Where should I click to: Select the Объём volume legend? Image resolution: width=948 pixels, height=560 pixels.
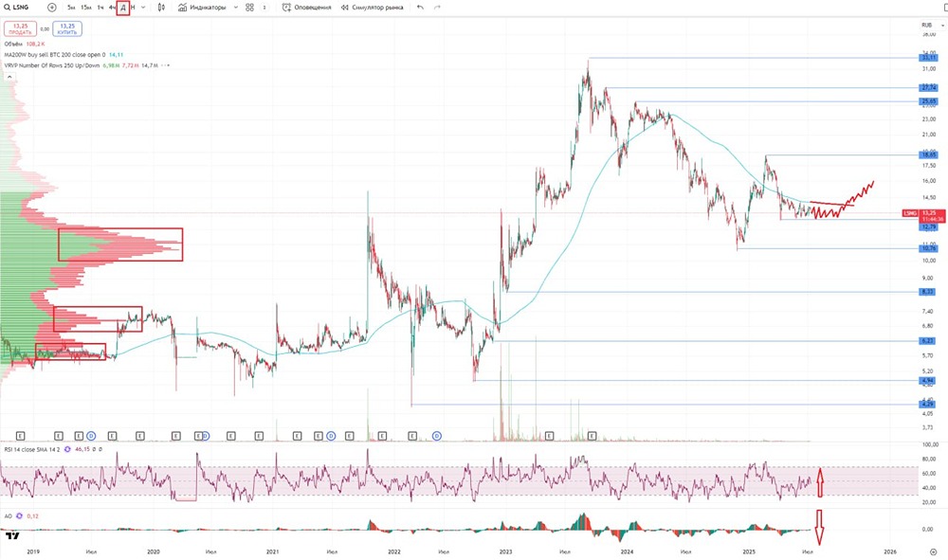point(13,45)
